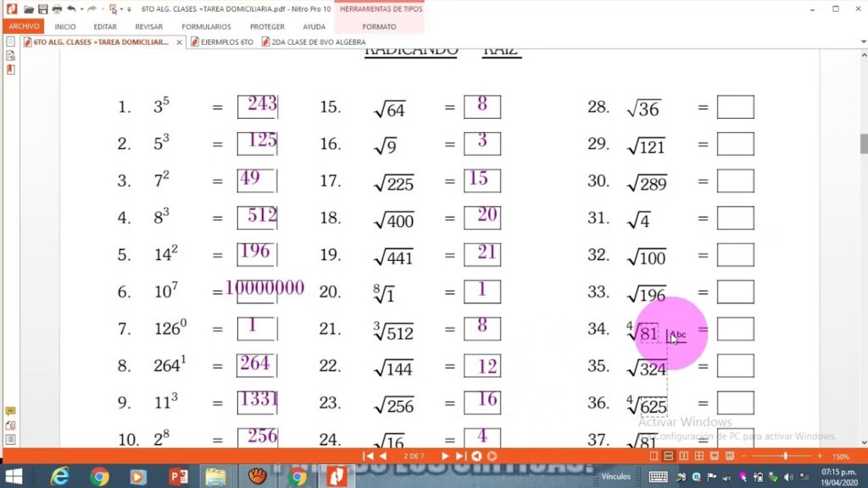Expand the selection tool dropdown arrow

tap(123, 9)
